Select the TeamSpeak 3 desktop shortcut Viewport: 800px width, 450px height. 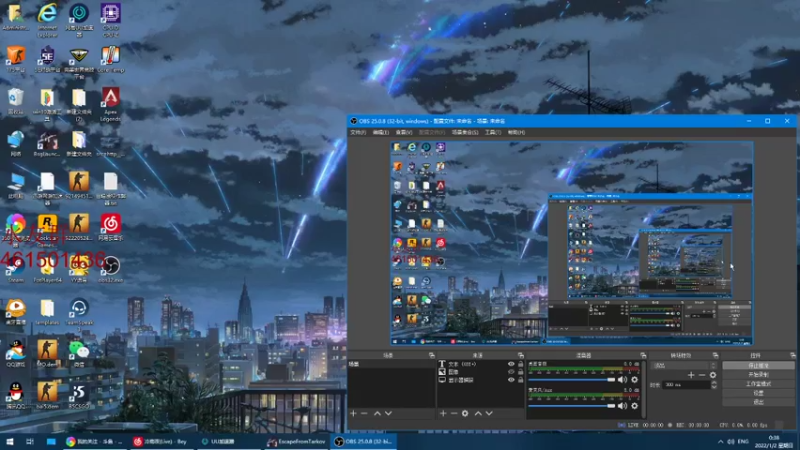pyautogui.click(x=79, y=312)
